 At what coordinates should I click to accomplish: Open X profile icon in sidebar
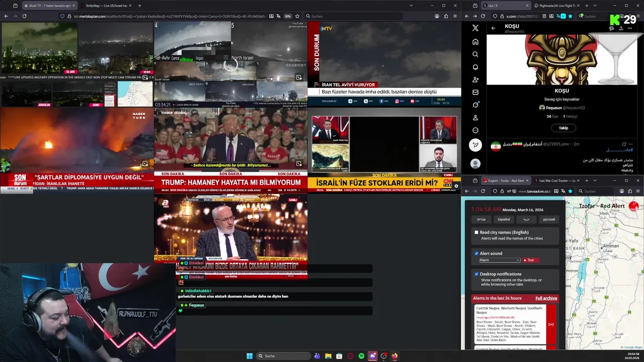[x=475, y=118]
